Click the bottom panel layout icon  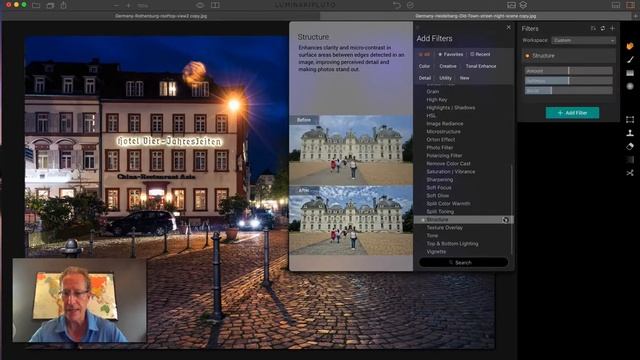616,5
